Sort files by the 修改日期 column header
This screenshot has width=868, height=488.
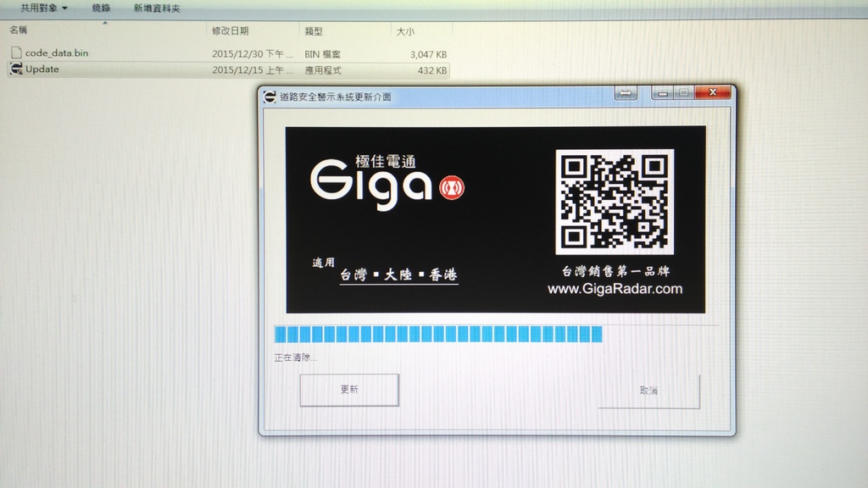[x=231, y=31]
